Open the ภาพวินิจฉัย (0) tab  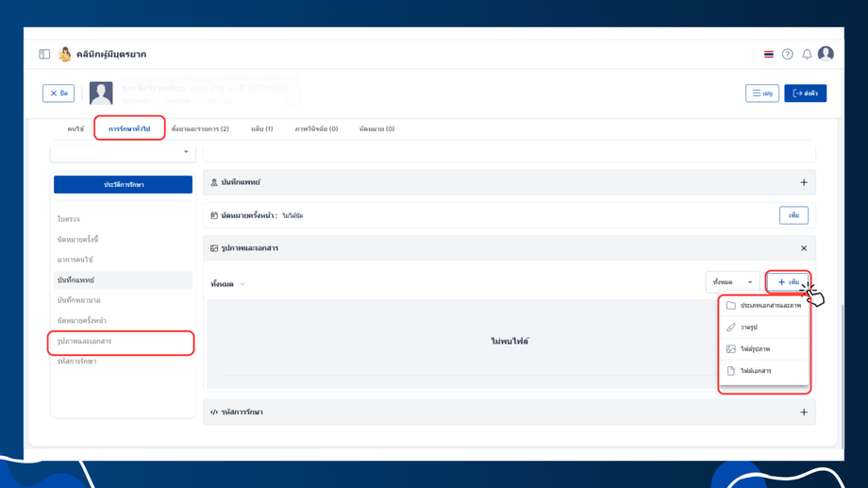[316, 128]
